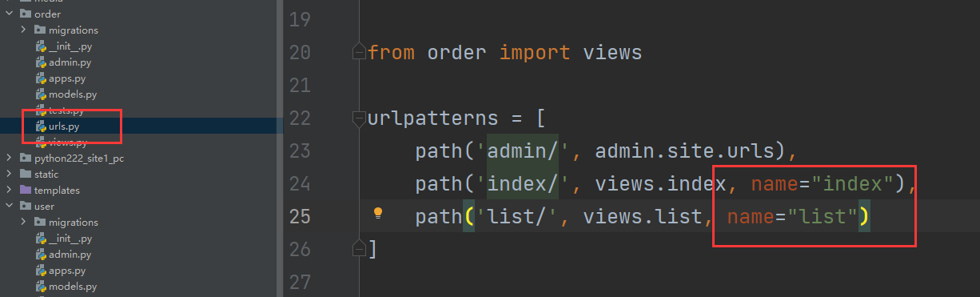
Task: Expand the order migrations folder
Action: [x=24, y=30]
